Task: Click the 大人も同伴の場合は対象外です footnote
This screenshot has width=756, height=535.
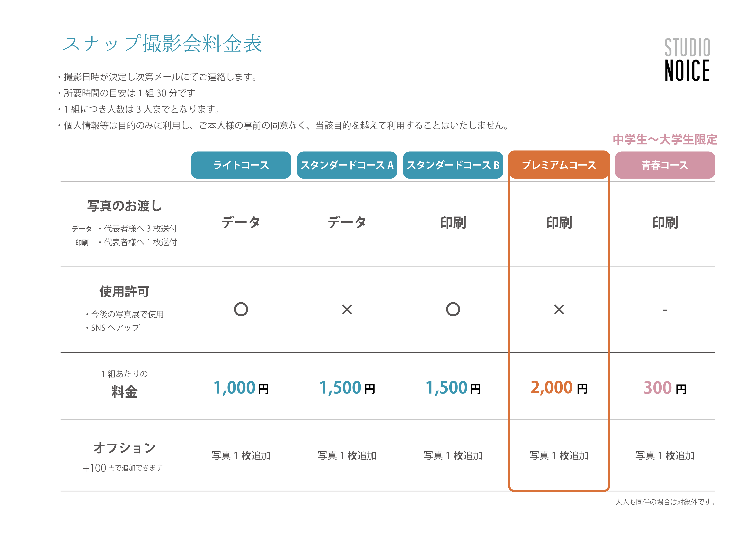Action: pos(665,502)
